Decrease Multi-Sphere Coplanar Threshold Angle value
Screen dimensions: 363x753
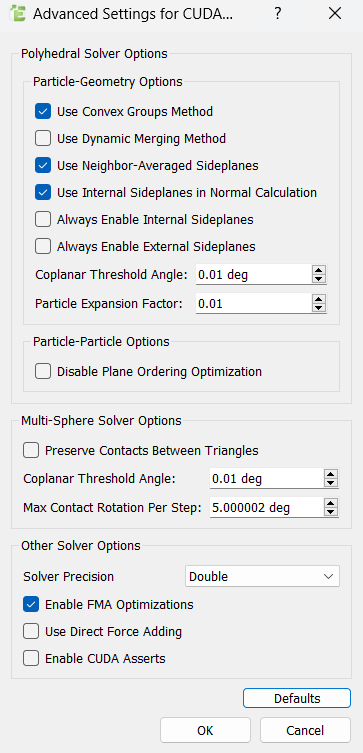click(330, 483)
